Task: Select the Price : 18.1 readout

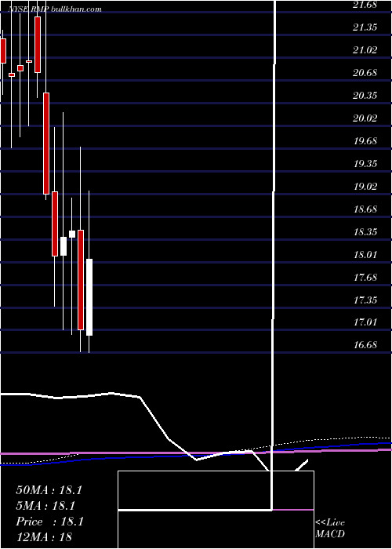Action: pyautogui.click(x=49, y=522)
